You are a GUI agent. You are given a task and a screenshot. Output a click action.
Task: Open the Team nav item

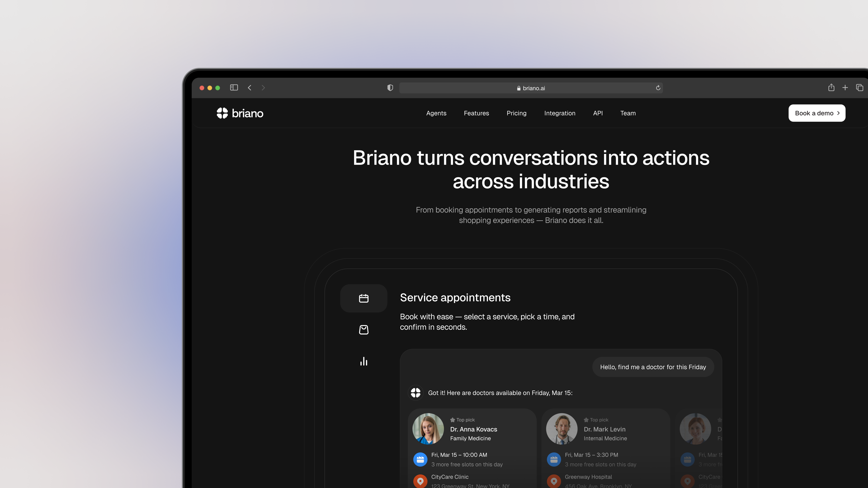pyautogui.click(x=628, y=113)
